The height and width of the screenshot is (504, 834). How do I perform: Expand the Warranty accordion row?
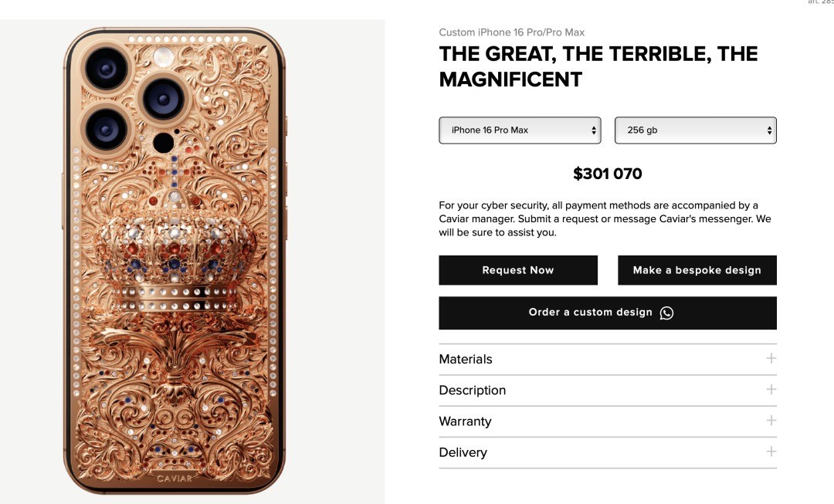[x=608, y=421]
